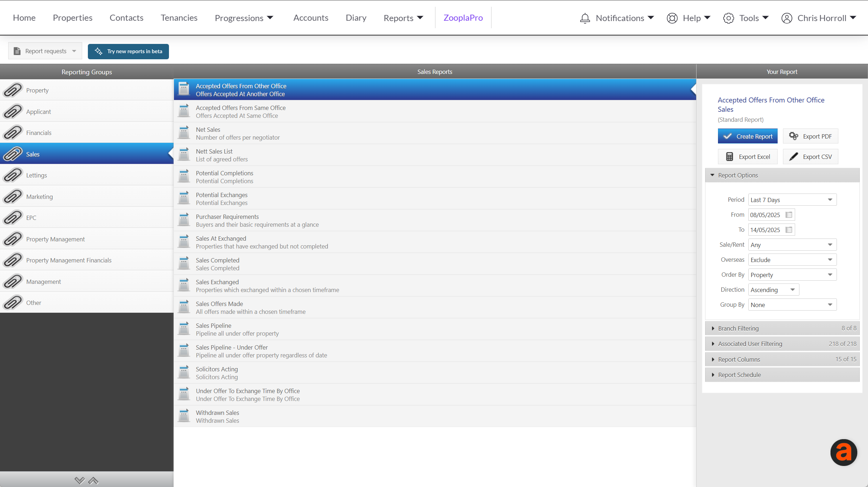The image size is (868, 487).
Task: Open the Group By dropdown
Action: click(792, 305)
